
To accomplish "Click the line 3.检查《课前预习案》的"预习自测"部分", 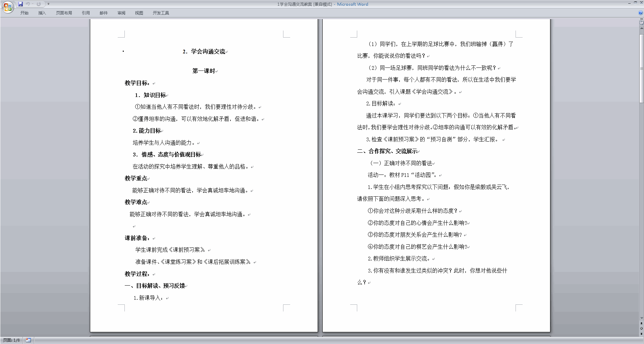I will [x=433, y=139].
